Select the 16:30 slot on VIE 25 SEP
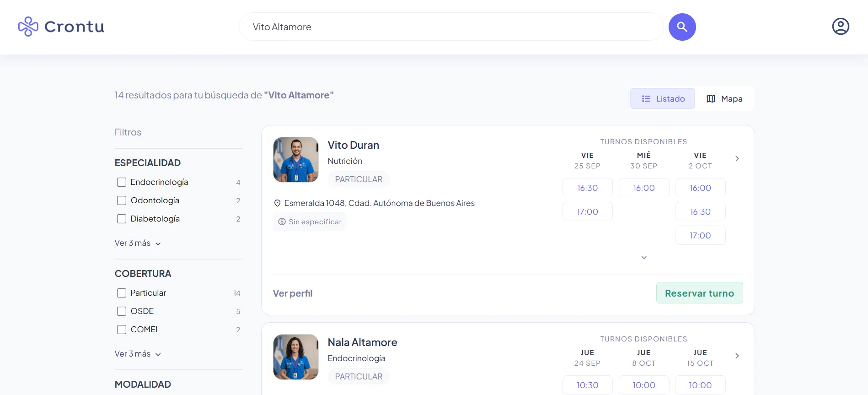Image resolution: width=868 pixels, height=395 pixels. point(587,188)
